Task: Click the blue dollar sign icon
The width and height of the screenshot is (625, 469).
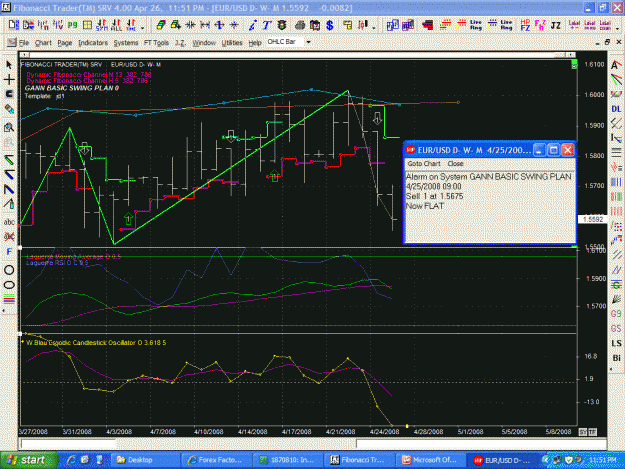Action: [330, 26]
